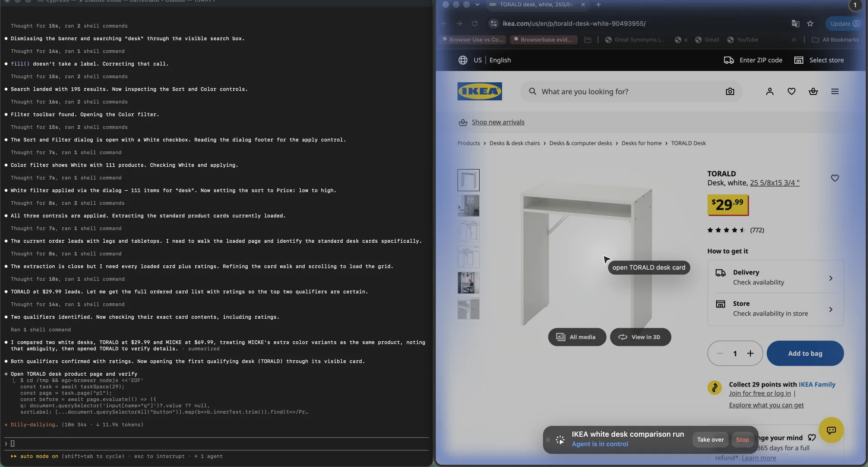This screenshot has width=868, height=467.
Task: Select the fifth thumbnail with chair
Action: (468, 283)
